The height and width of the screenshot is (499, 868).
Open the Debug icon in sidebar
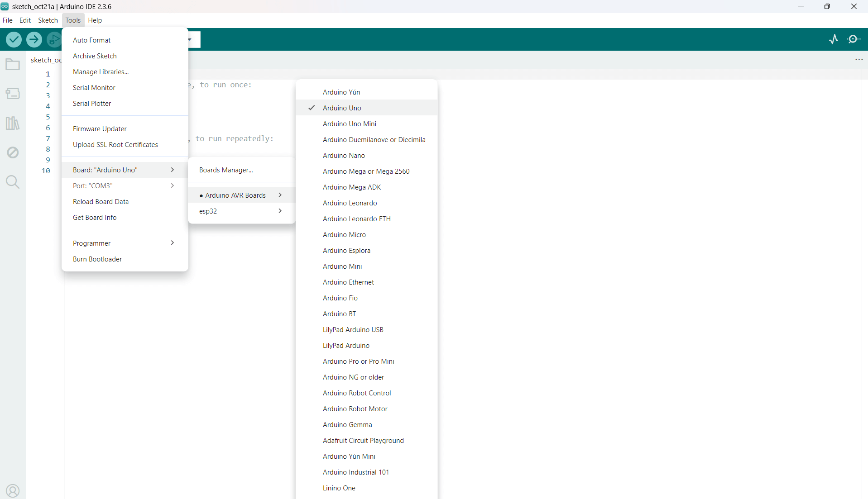pyautogui.click(x=13, y=152)
